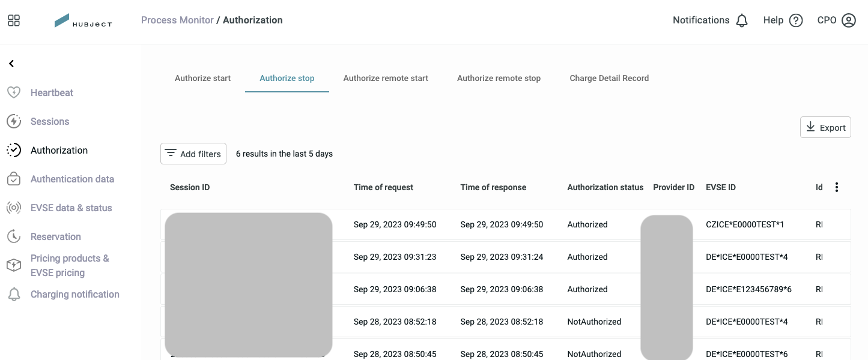This screenshot has width=868, height=360.
Task: Click the EVSE ID column header
Action: [x=721, y=187]
